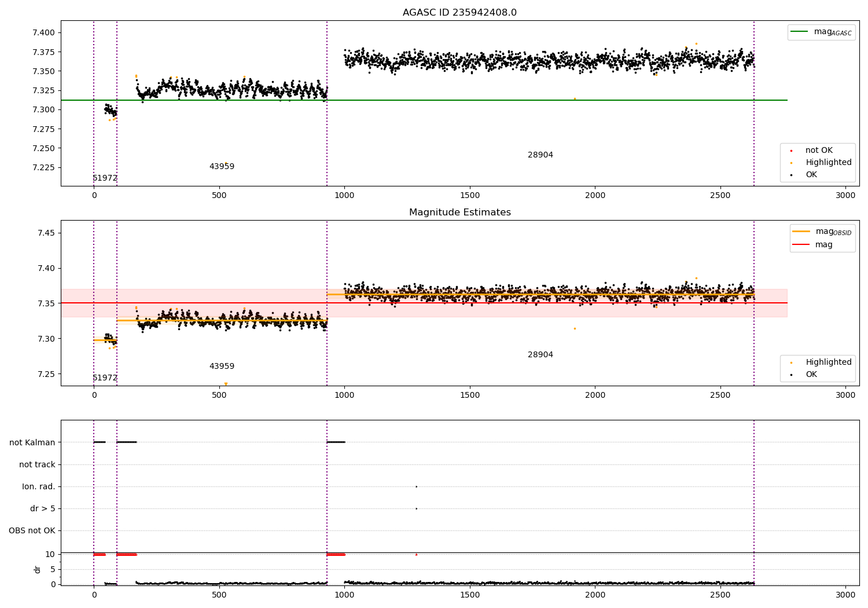Click the isolated red triangle on the dr 10 line
This screenshot has width=868, height=608.
(416, 555)
